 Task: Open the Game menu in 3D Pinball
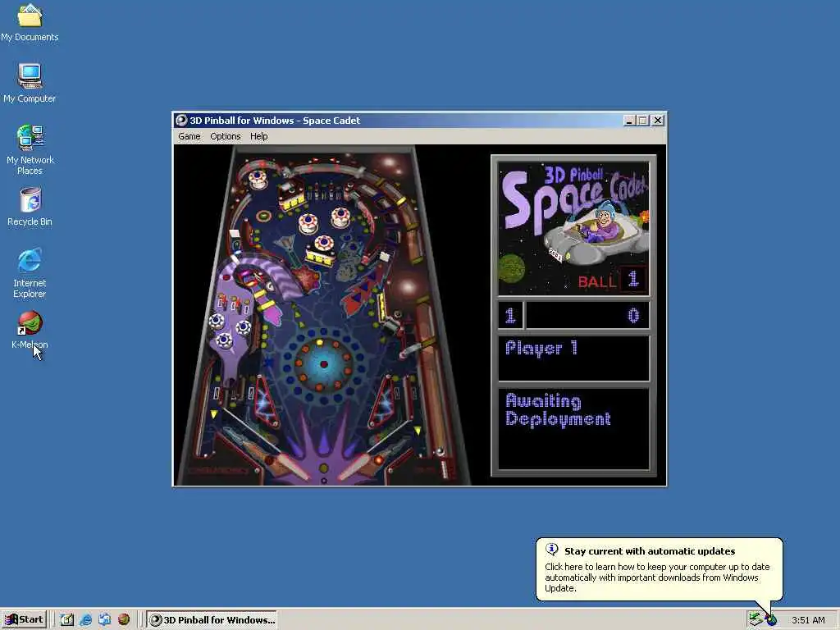tap(189, 137)
